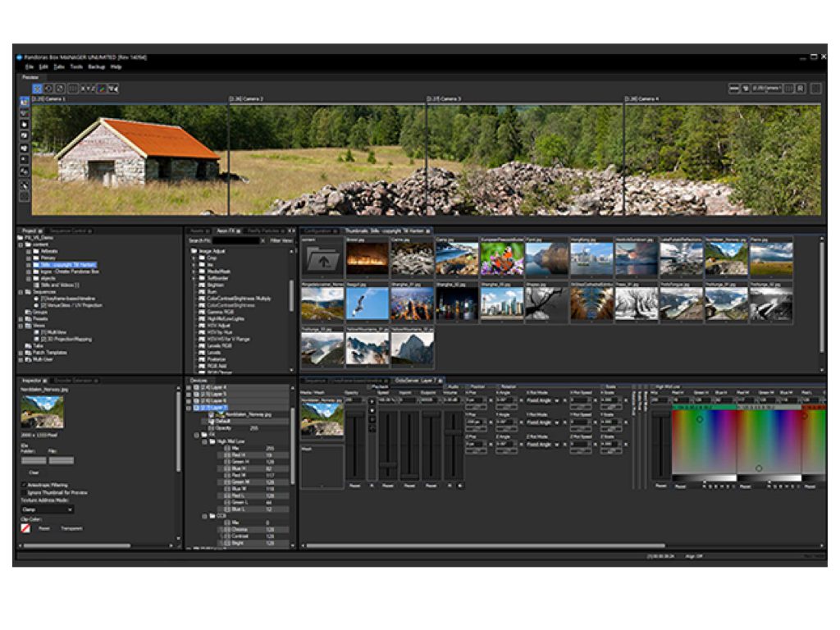
Task: Click the top icon in Preview's left sidebar
Action: pyautogui.click(x=25, y=102)
